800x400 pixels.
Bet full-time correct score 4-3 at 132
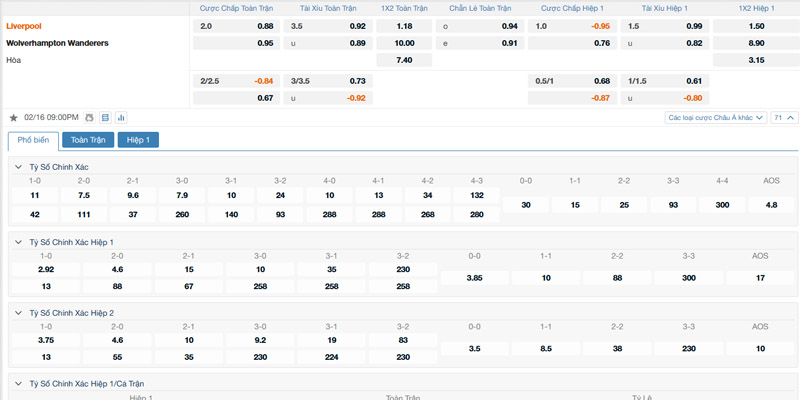coord(477,195)
